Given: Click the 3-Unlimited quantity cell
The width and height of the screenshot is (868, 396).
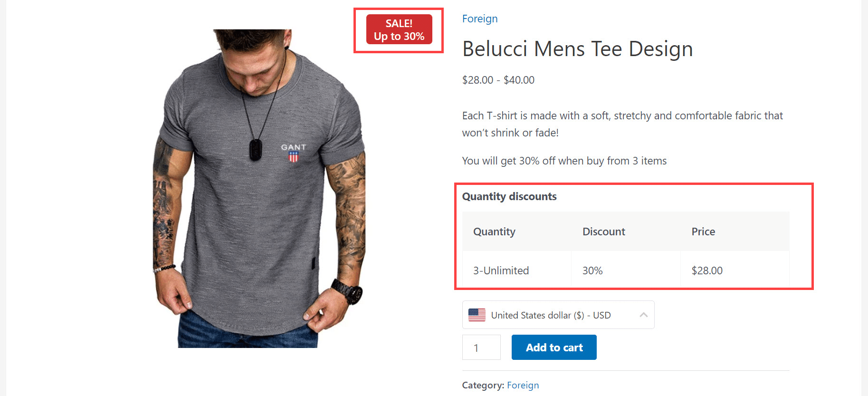Looking at the screenshot, I should pos(501,270).
